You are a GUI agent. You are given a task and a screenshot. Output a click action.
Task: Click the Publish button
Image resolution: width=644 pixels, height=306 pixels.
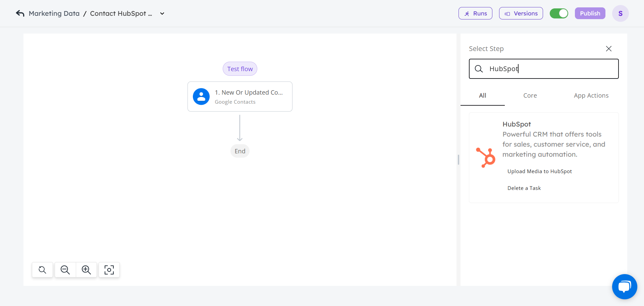590,13
